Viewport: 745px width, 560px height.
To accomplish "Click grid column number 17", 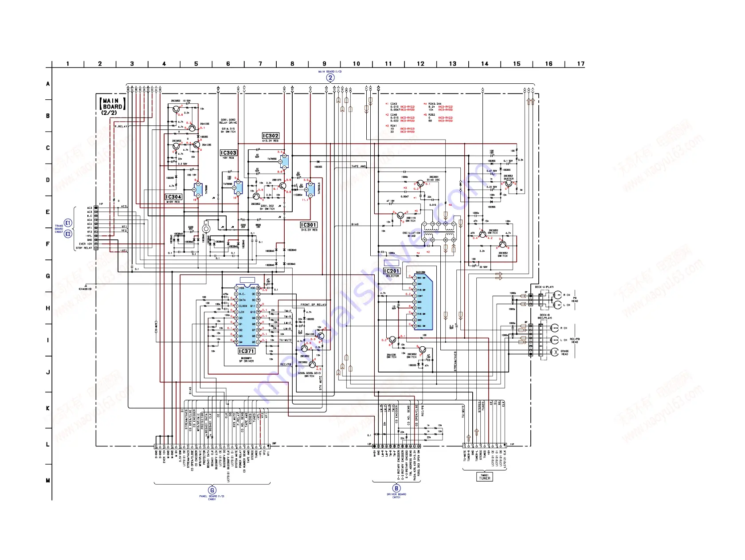I will click(x=580, y=64).
